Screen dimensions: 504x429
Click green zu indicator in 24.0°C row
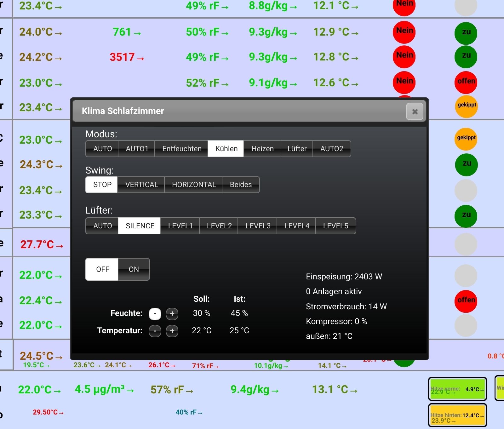(466, 33)
